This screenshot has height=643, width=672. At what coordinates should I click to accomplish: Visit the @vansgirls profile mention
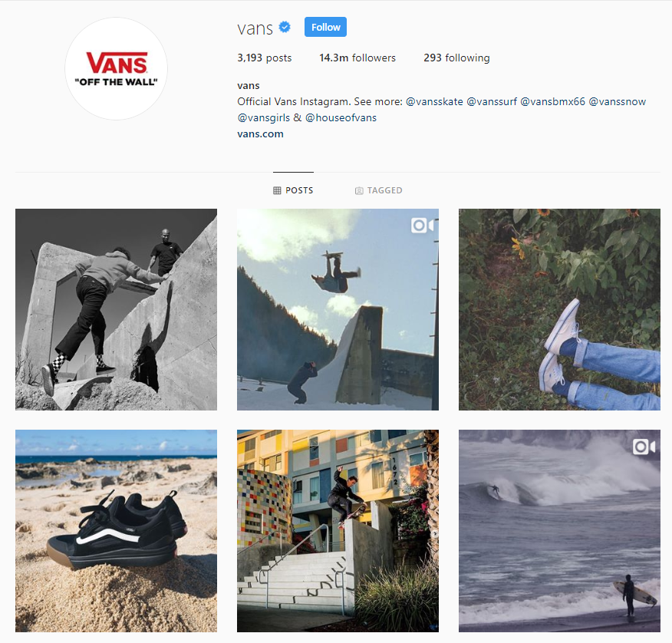point(264,117)
